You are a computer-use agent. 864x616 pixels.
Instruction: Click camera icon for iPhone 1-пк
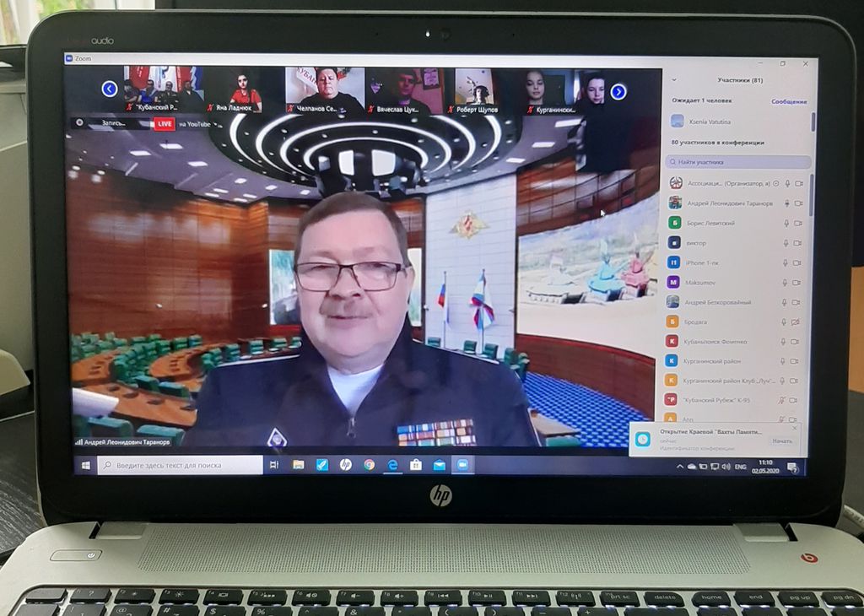pos(796,262)
